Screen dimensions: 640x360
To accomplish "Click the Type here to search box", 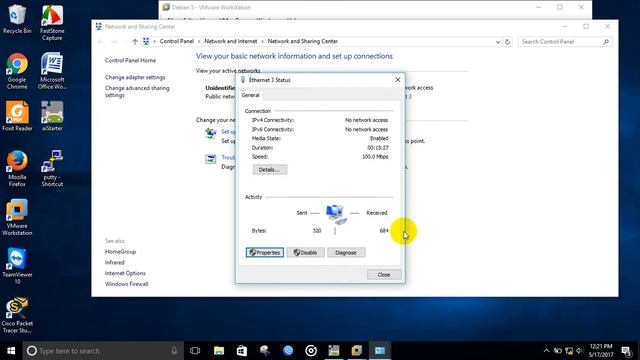I will [104, 351].
